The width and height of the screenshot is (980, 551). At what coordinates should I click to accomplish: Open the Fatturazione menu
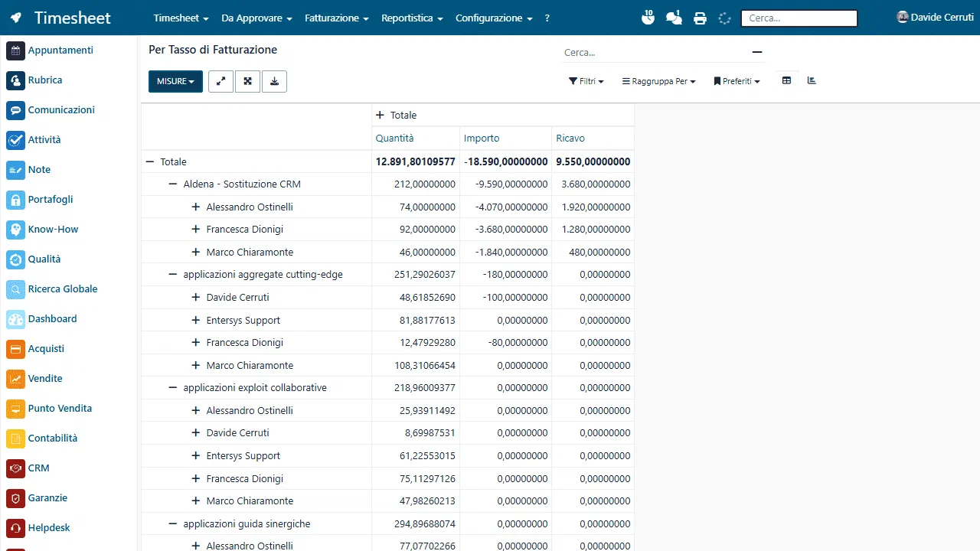(337, 18)
